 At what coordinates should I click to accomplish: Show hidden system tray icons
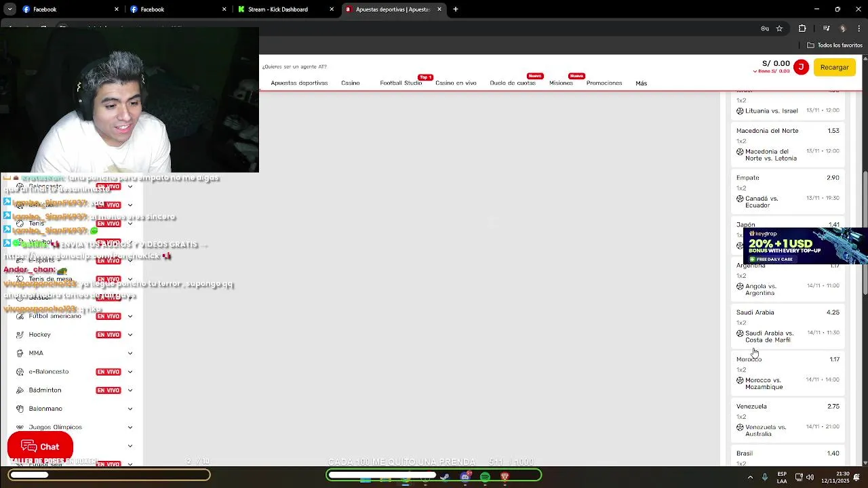coord(750,477)
